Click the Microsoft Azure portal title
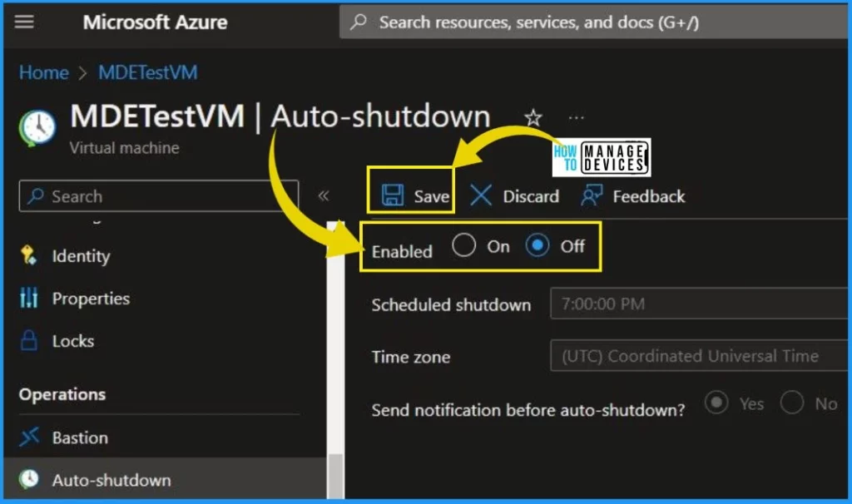The width and height of the screenshot is (852, 504). click(x=156, y=22)
